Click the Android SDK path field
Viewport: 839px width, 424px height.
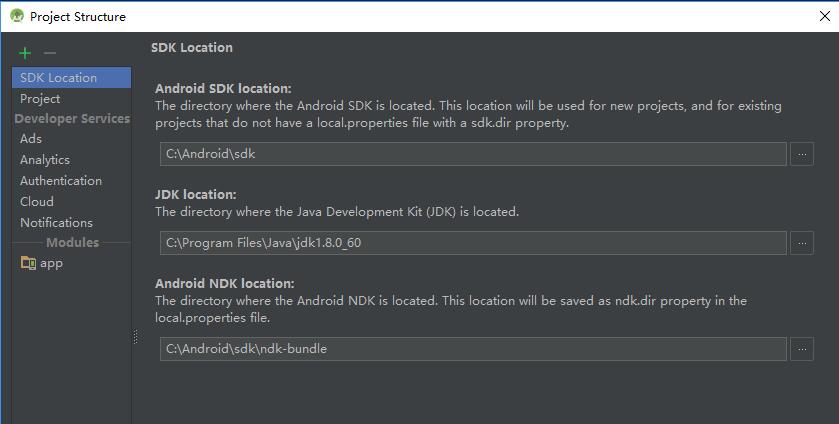(473, 154)
